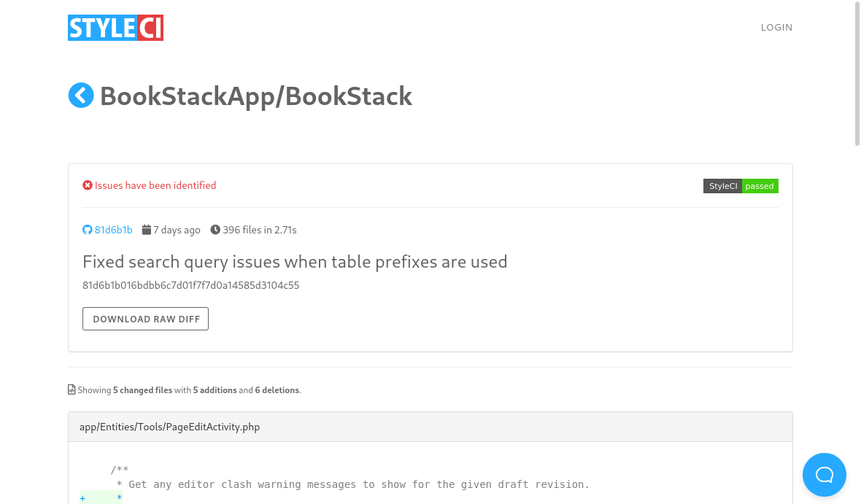Download the raw diff
The width and height of the screenshot is (861, 504).
coord(145,319)
